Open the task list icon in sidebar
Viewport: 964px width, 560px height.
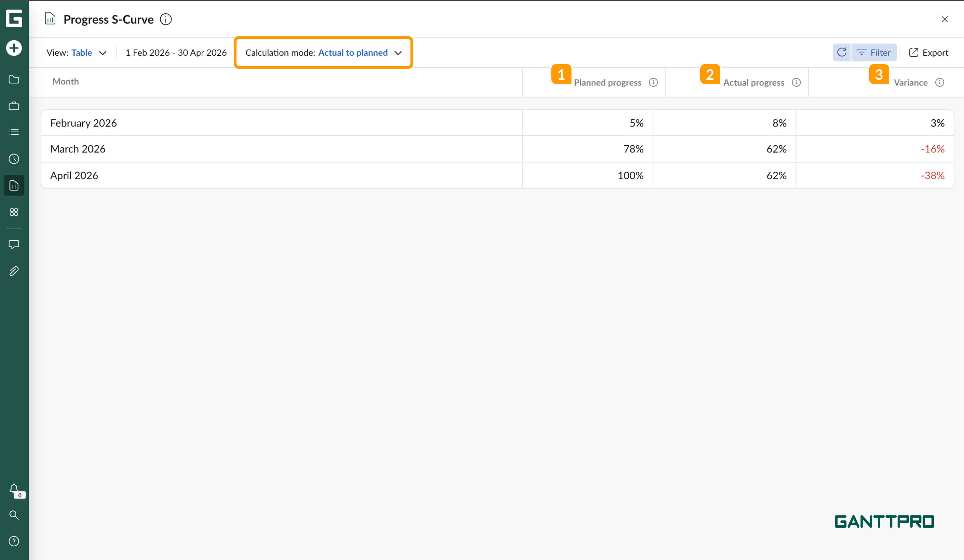14,132
